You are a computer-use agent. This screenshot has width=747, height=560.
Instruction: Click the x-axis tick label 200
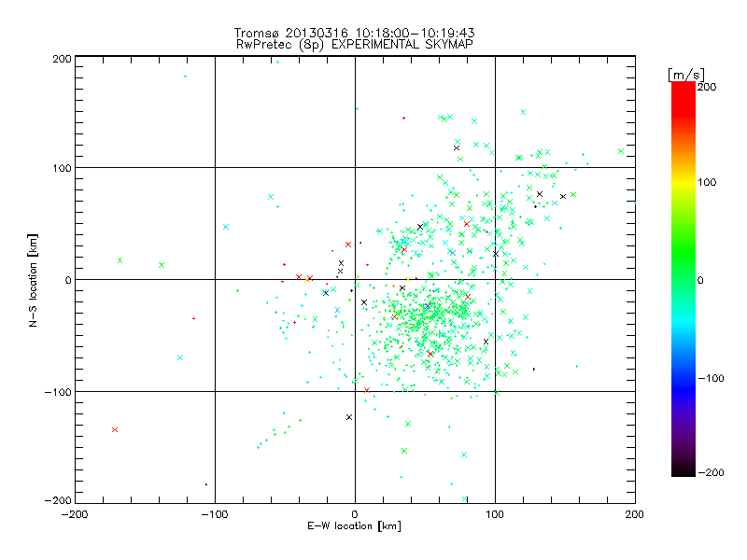(635, 514)
